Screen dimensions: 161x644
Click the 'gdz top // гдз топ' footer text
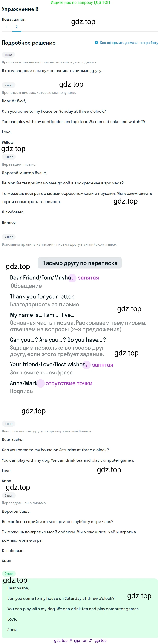(80, 641)
